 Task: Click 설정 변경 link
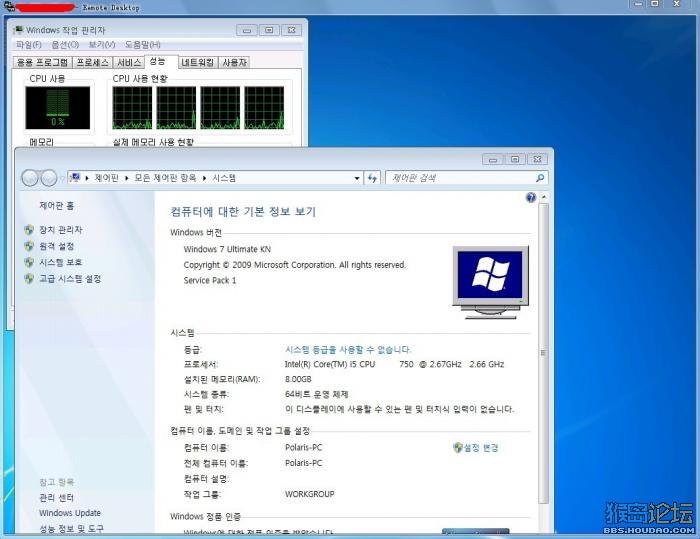(481, 447)
